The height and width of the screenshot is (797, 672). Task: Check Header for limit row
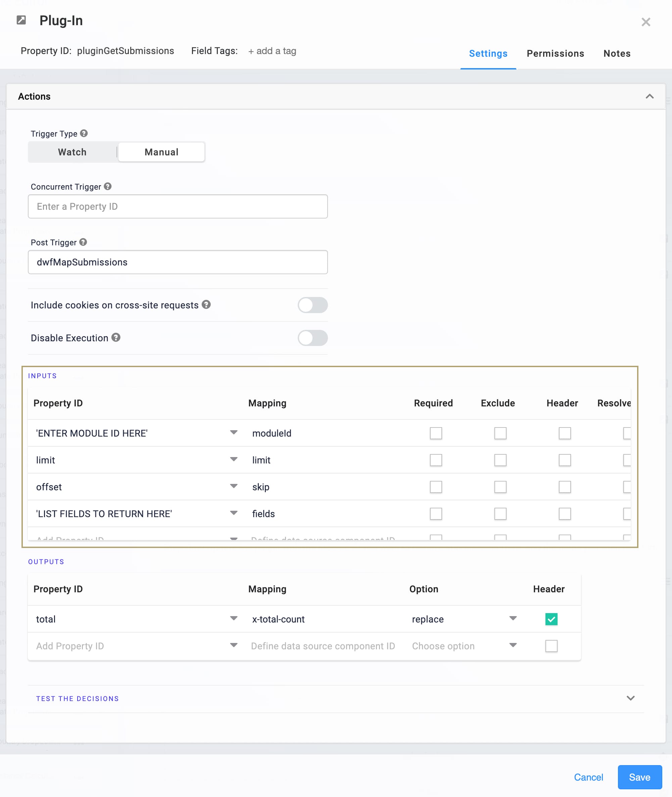click(x=565, y=460)
